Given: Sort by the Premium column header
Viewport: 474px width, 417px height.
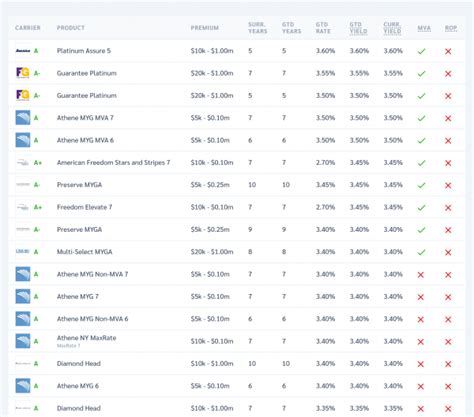Looking at the screenshot, I should click(x=205, y=28).
